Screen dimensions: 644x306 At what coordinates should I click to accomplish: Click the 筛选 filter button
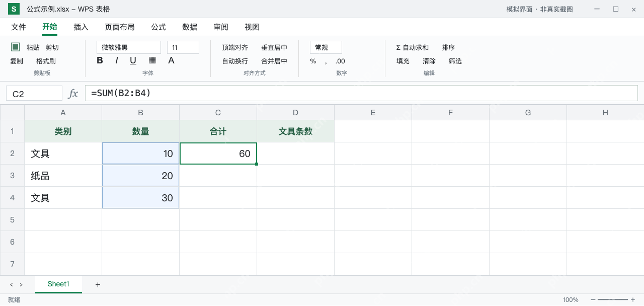[455, 61]
